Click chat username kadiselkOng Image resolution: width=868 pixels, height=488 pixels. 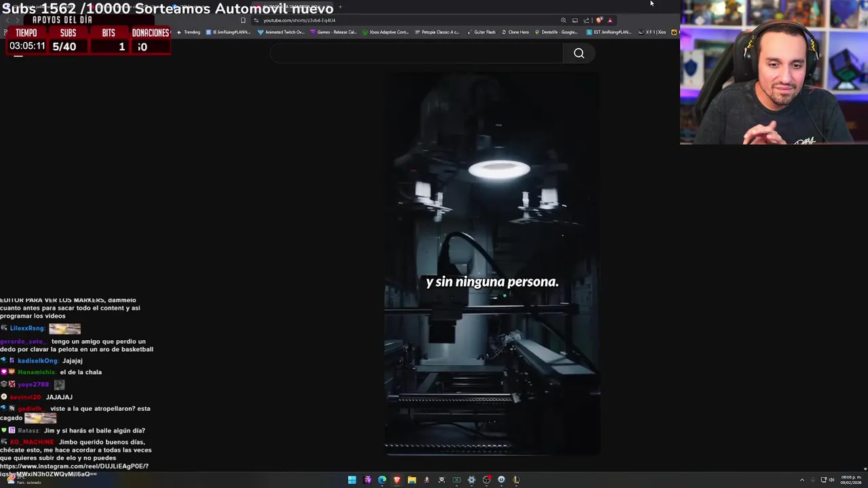(x=37, y=361)
